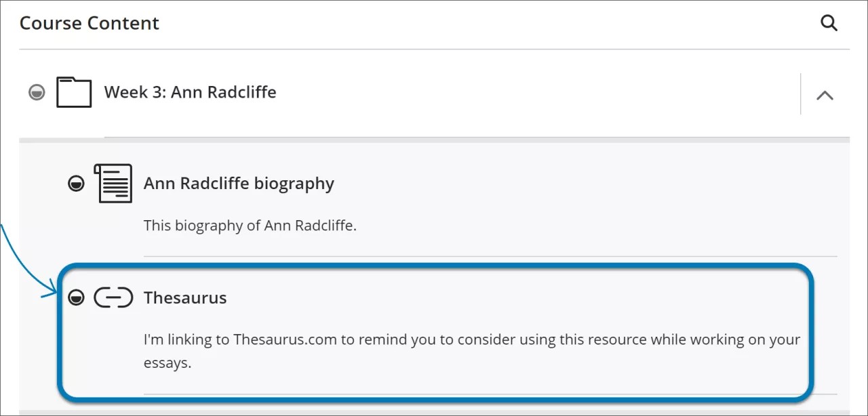Open the magnifying glass to search content
Screen dimensions: 868x416
click(x=829, y=22)
